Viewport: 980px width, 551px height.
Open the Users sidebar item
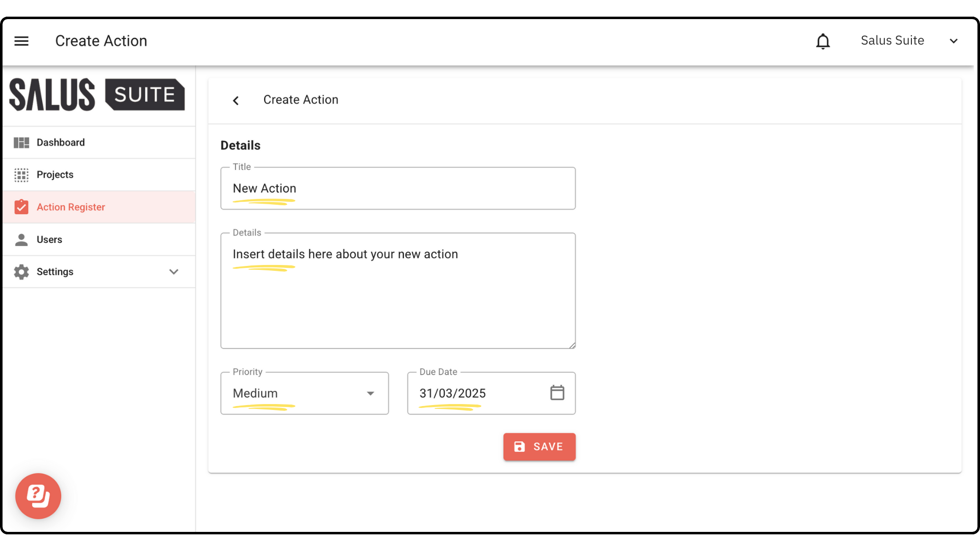tap(49, 240)
